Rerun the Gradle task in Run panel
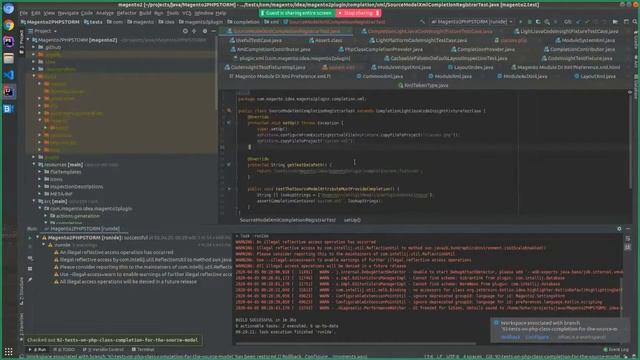The image size is (640, 360). coord(29,238)
